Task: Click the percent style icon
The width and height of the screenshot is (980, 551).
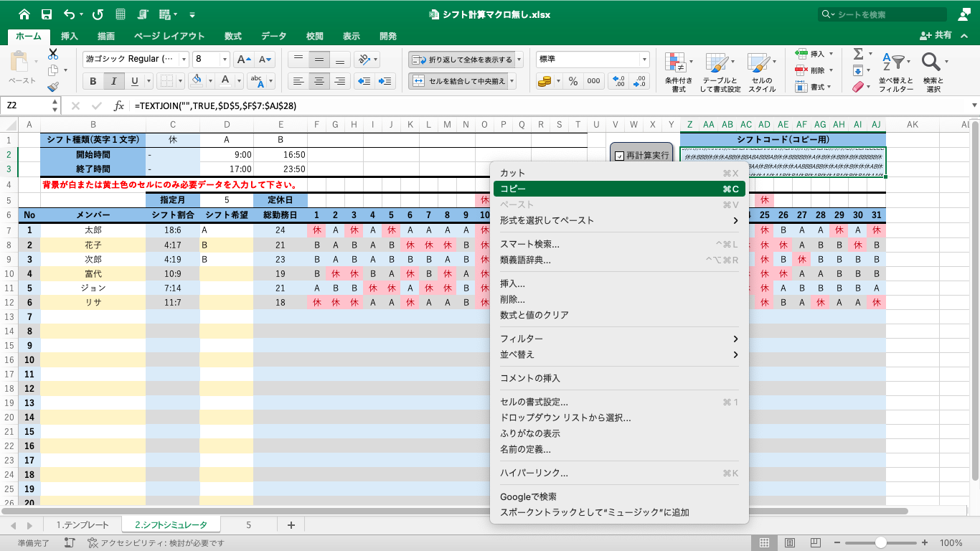Action: click(x=573, y=81)
